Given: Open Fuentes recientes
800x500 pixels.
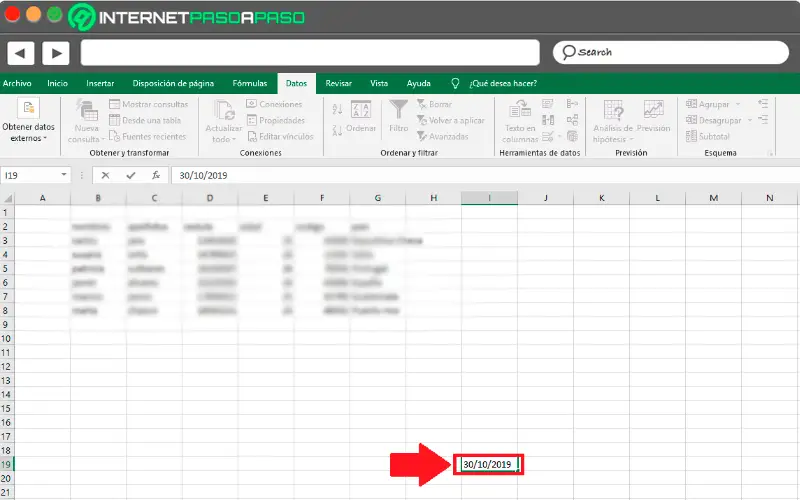Looking at the screenshot, I should [148, 136].
